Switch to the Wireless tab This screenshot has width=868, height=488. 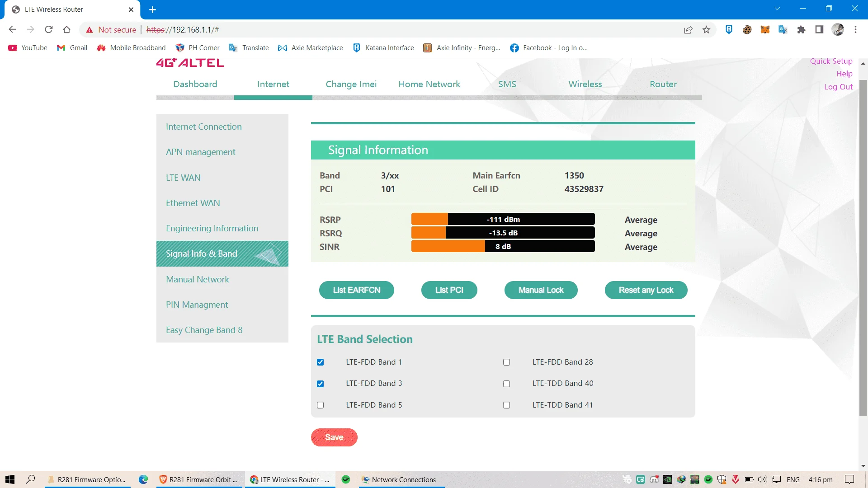[x=585, y=84]
